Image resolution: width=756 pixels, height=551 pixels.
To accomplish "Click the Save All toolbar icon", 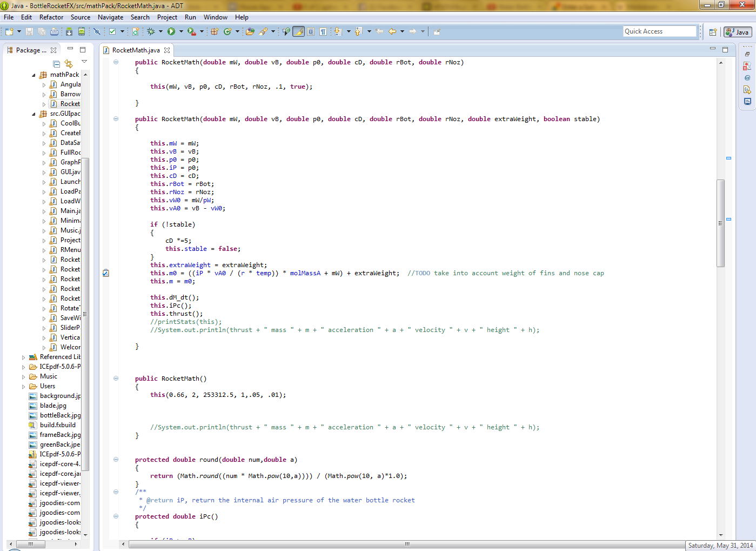I will tap(42, 31).
